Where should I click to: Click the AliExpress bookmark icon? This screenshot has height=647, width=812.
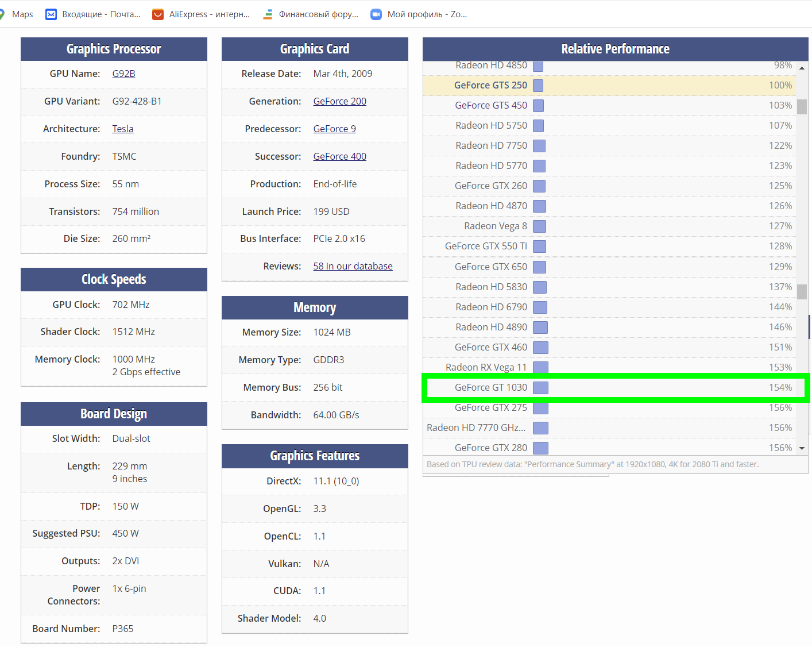point(158,14)
